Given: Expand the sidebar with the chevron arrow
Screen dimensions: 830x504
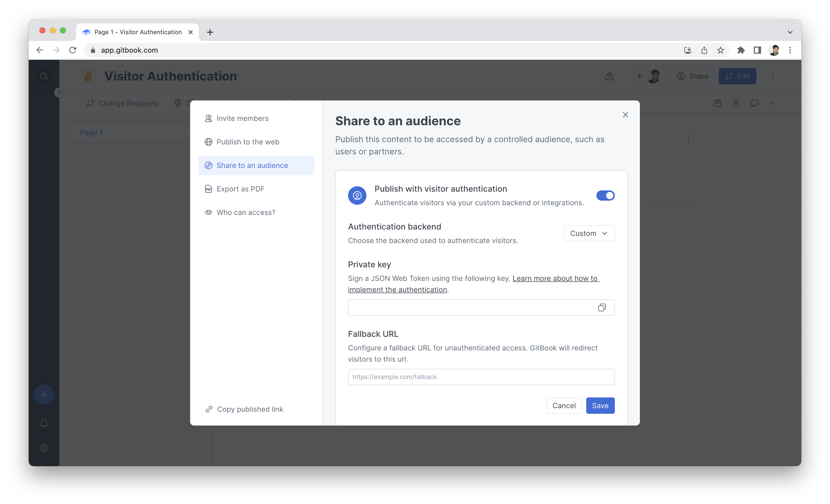Looking at the screenshot, I should [59, 92].
